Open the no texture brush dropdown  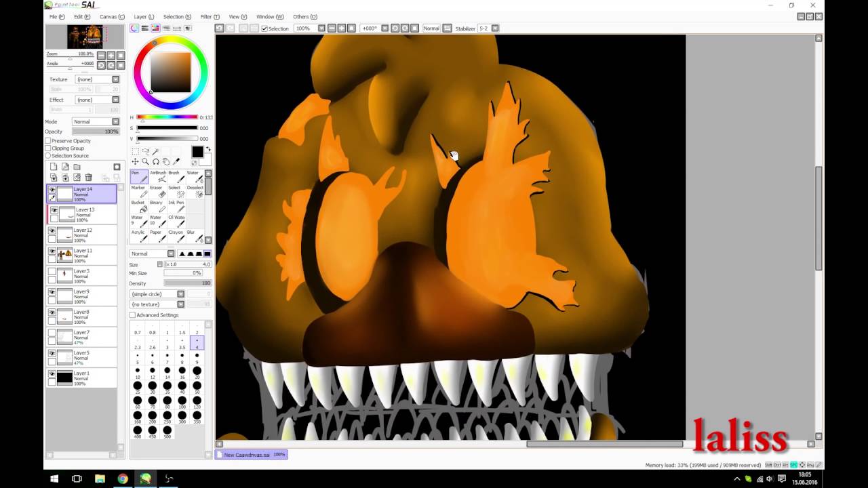tap(157, 304)
